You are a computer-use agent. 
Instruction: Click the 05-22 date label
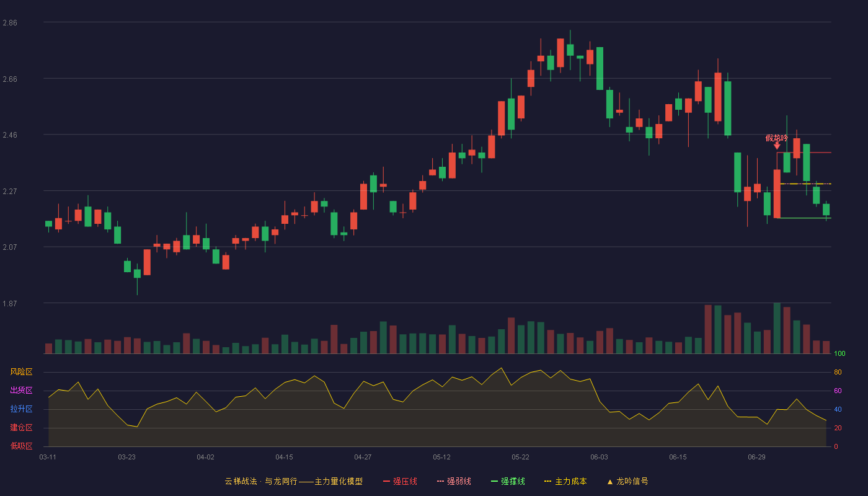[x=520, y=457]
